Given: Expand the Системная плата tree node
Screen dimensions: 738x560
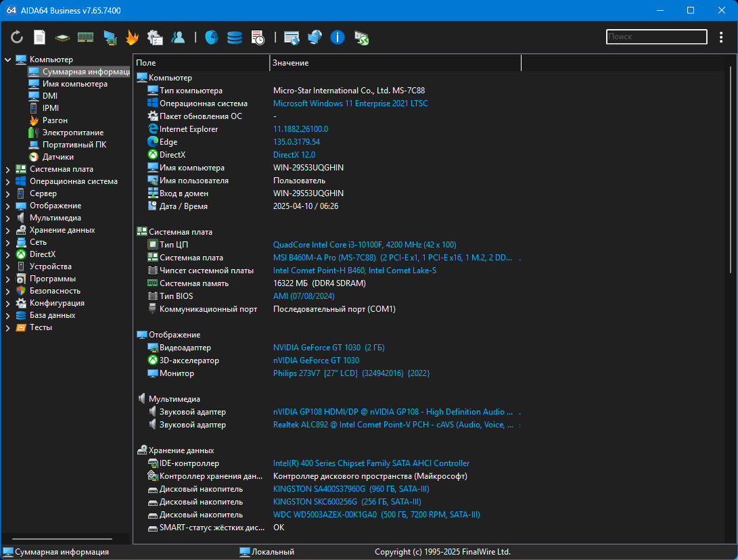Looking at the screenshot, I should pos(7,169).
